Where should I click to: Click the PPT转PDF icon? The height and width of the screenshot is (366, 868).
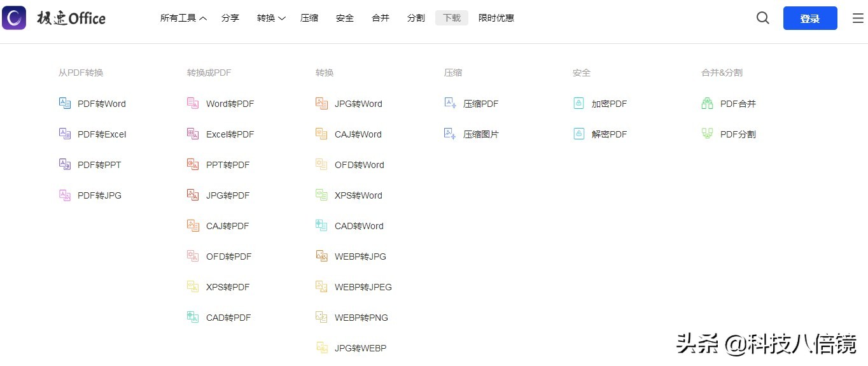193,164
